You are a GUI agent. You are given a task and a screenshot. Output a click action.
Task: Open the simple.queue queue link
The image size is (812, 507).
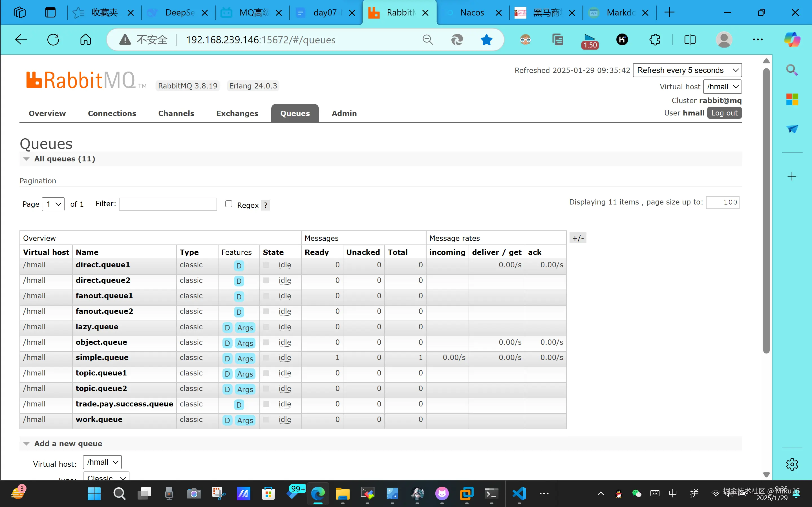click(102, 357)
